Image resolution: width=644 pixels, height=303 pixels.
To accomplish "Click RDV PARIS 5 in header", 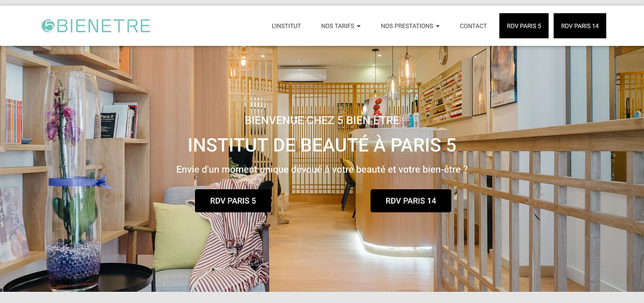I will (524, 26).
